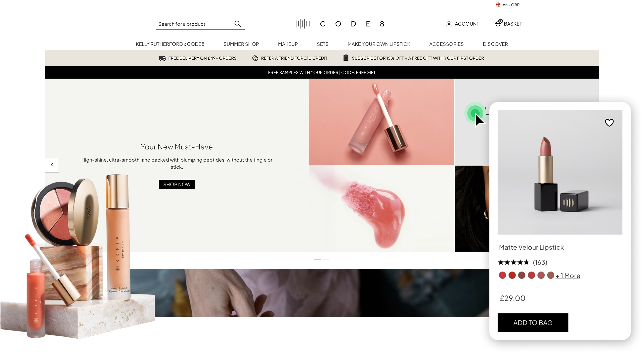Click the delivery truck icon
644x354 pixels.
pos(162,58)
